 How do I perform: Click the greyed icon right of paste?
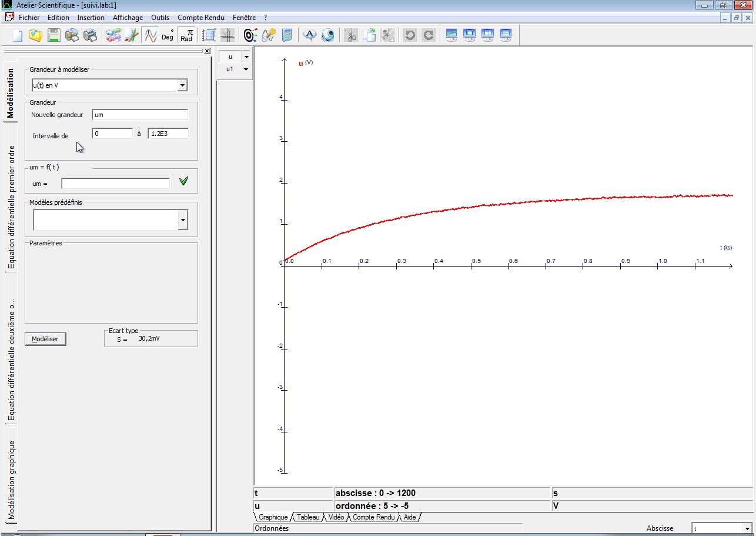pyautogui.click(x=387, y=35)
